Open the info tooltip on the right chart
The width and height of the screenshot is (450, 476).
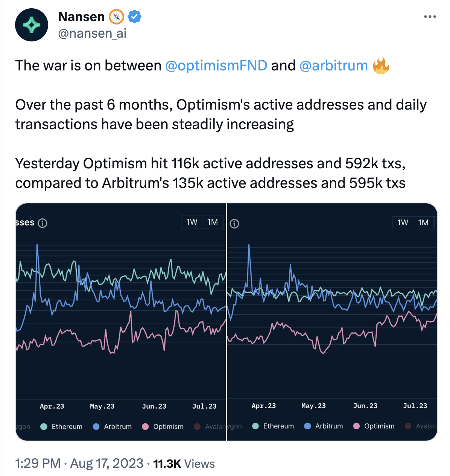coord(235,224)
